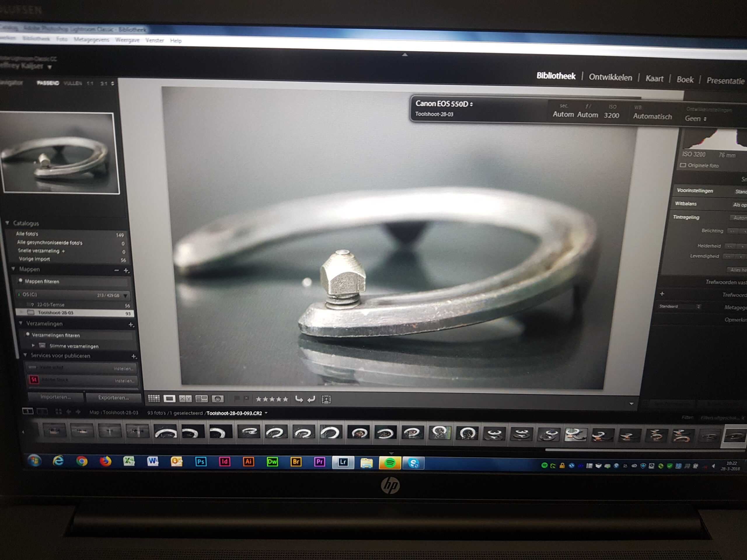
Task: Open Google Chrome from the taskbar
Action: point(82,461)
